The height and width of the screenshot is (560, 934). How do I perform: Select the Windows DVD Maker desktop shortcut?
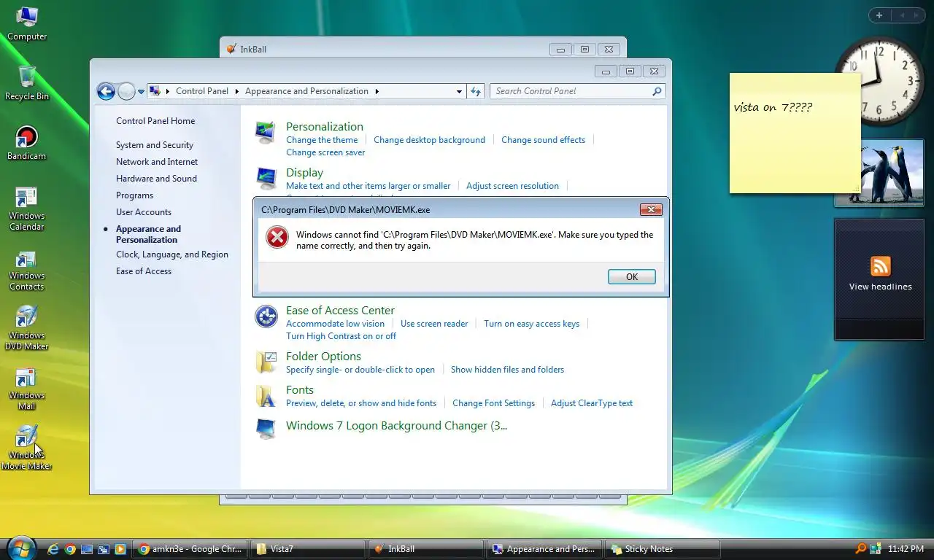click(x=27, y=329)
